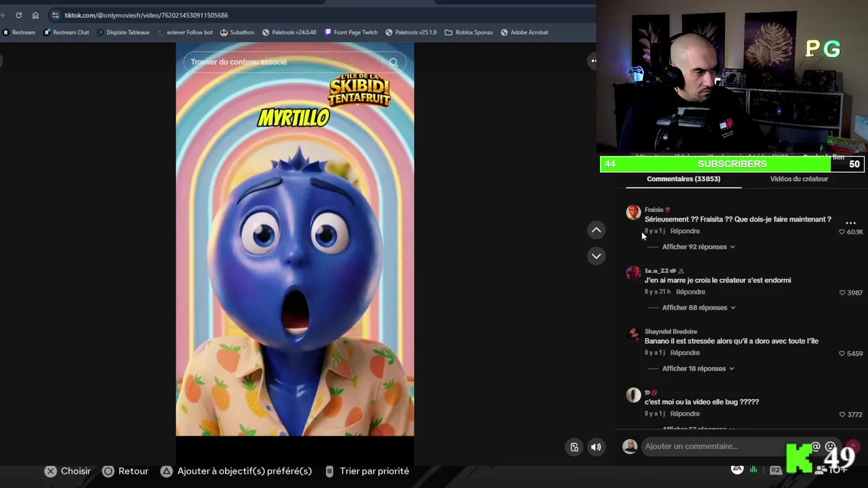Mute the video with the speaker icon
The image size is (868, 488).
[596, 447]
